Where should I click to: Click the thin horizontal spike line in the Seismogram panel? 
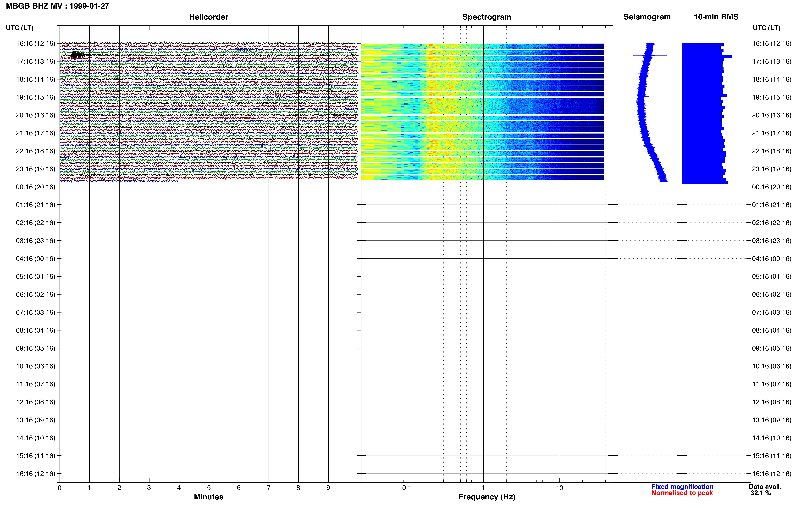tap(650, 56)
